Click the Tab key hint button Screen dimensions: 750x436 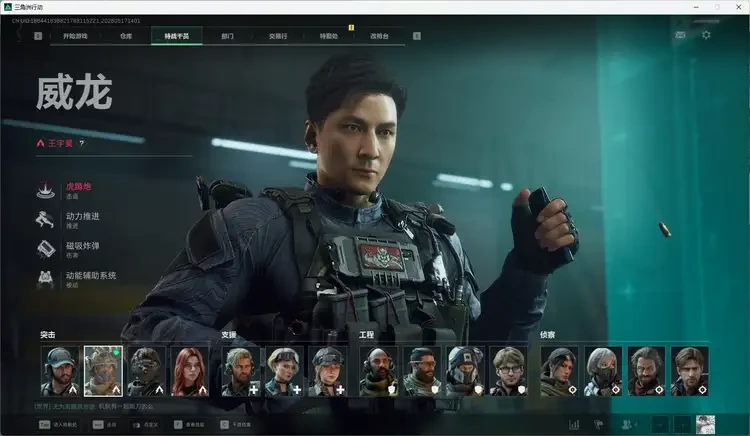[58, 425]
